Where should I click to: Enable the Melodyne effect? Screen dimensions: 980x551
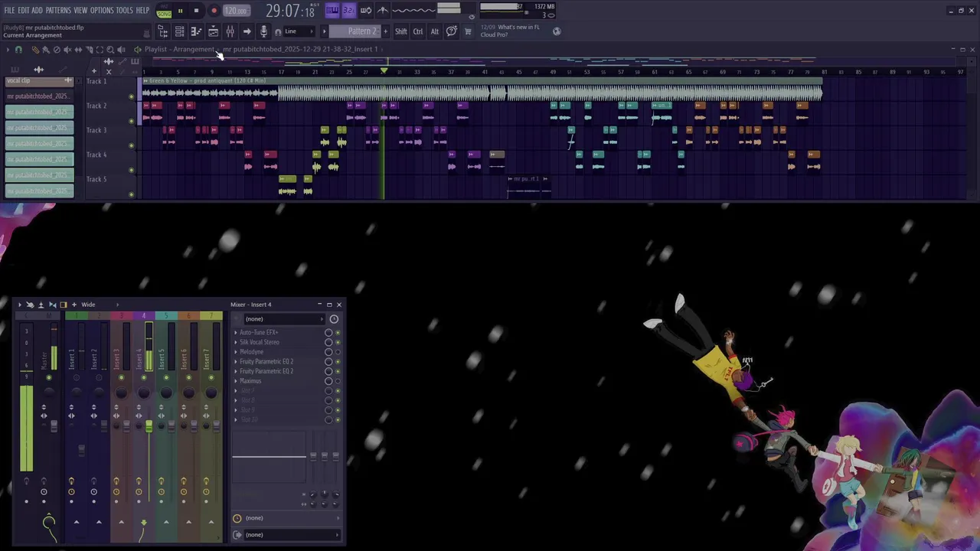(338, 352)
